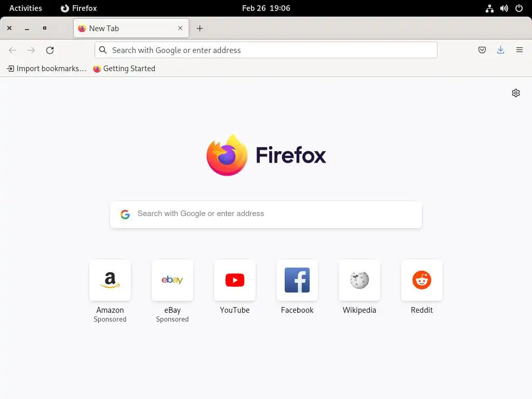Minimize the Firefox window
Image resolution: width=532 pixels, height=399 pixels.
click(x=27, y=29)
